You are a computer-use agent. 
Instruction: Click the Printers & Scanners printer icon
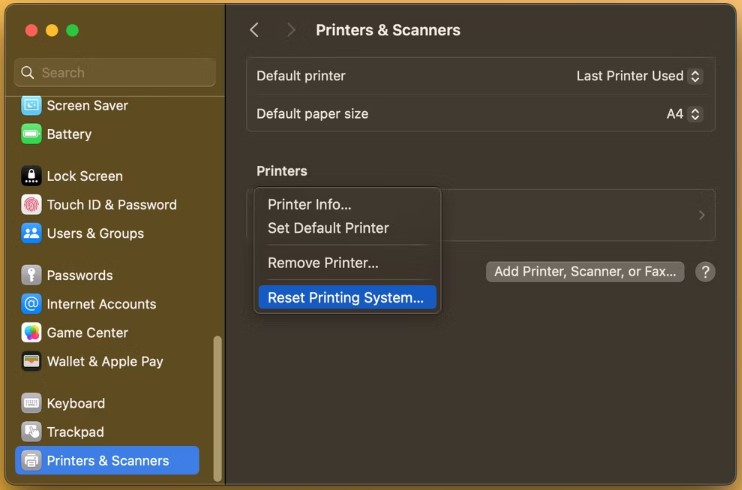click(31, 460)
